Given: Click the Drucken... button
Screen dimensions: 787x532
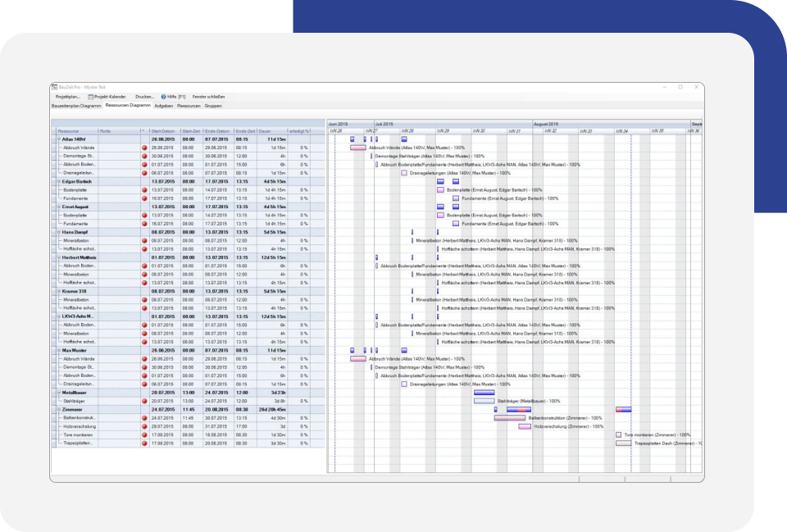Looking at the screenshot, I should 144,97.
